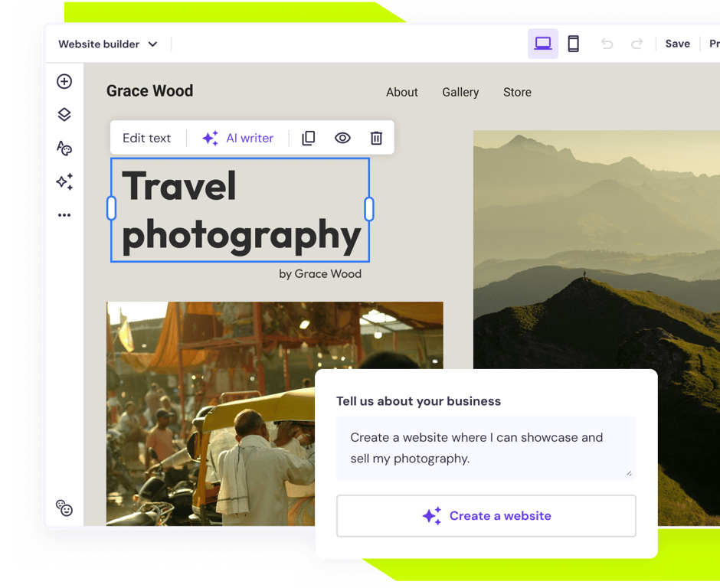The image size is (720, 588).
Task: Edit the business description text field
Action: 486,448
